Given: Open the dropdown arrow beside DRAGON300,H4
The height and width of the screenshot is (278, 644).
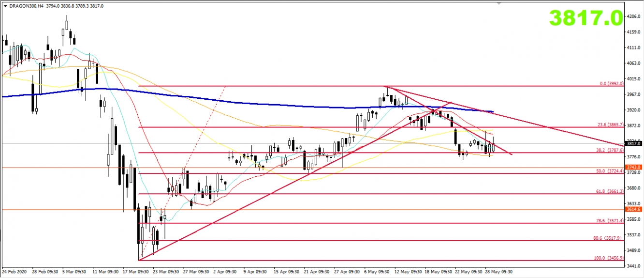Looking at the screenshot, I should (5, 6).
